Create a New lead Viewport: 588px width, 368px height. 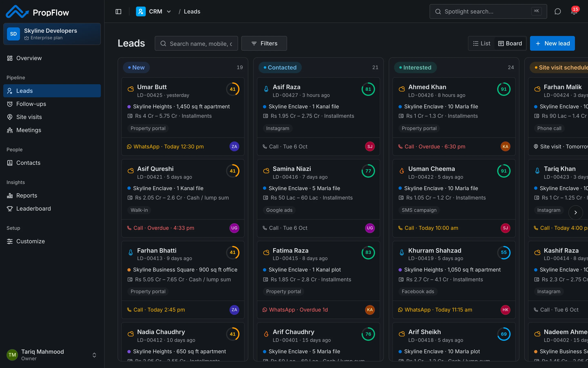tap(552, 43)
